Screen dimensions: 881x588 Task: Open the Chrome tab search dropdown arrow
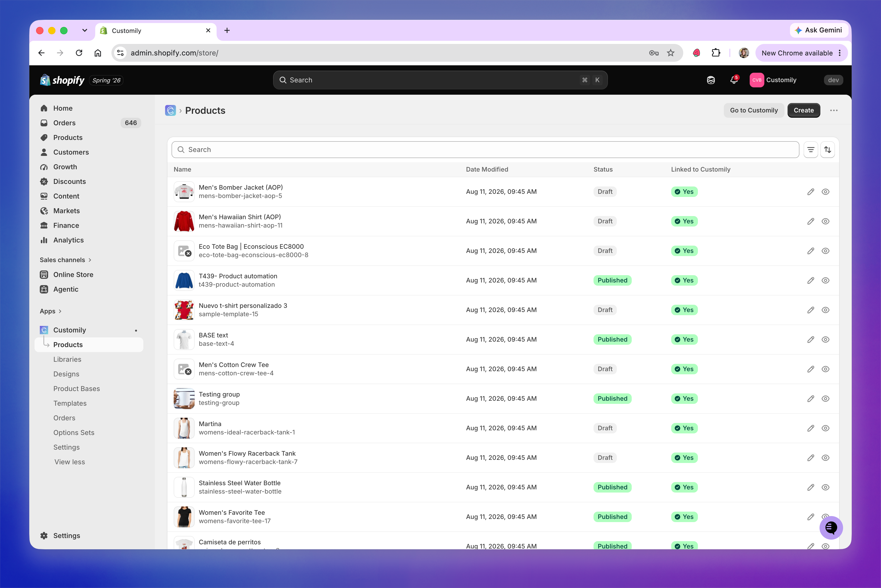85,30
